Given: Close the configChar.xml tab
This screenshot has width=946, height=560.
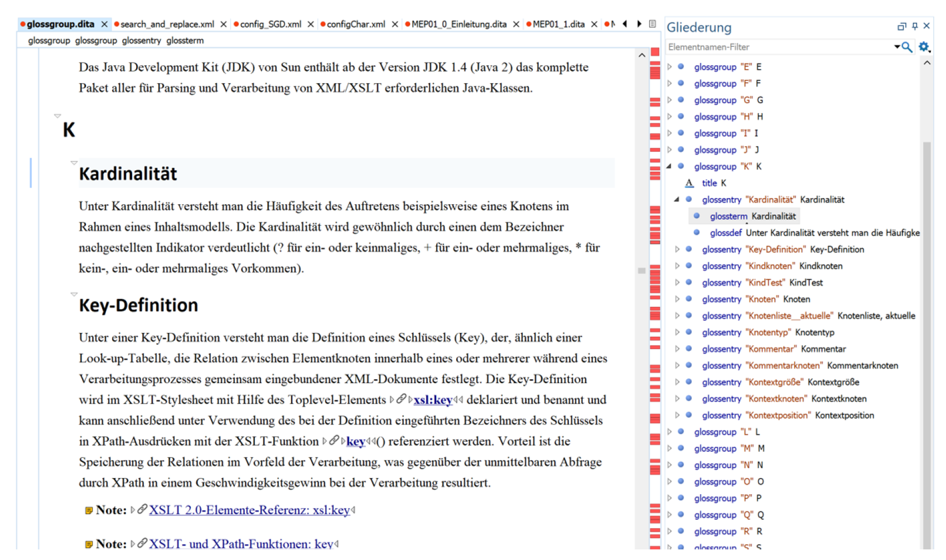Looking at the screenshot, I should tap(395, 24).
